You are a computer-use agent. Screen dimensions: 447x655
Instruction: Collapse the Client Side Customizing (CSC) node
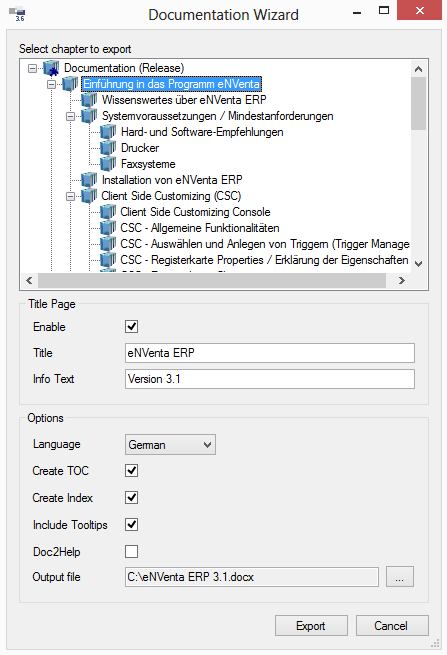pyautogui.click(x=71, y=196)
